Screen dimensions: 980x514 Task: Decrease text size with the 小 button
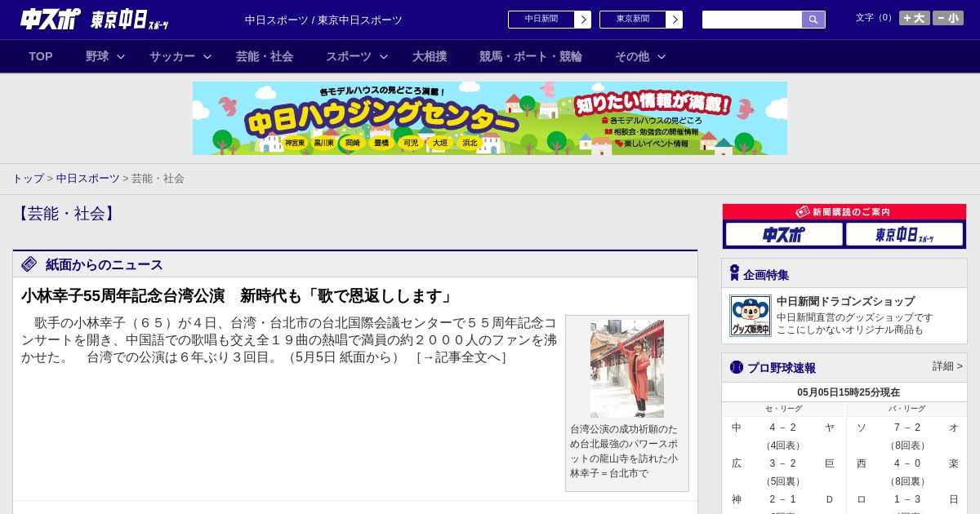(x=948, y=18)
